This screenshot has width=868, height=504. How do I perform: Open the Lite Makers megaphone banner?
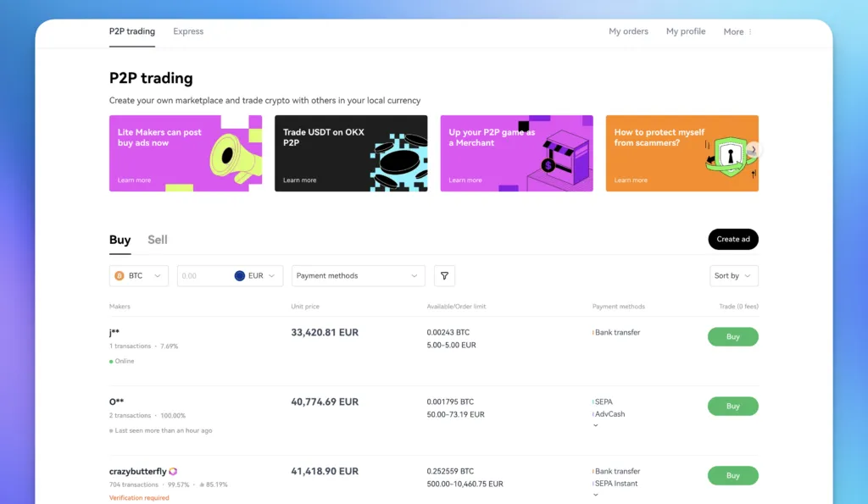pos(185,153)
